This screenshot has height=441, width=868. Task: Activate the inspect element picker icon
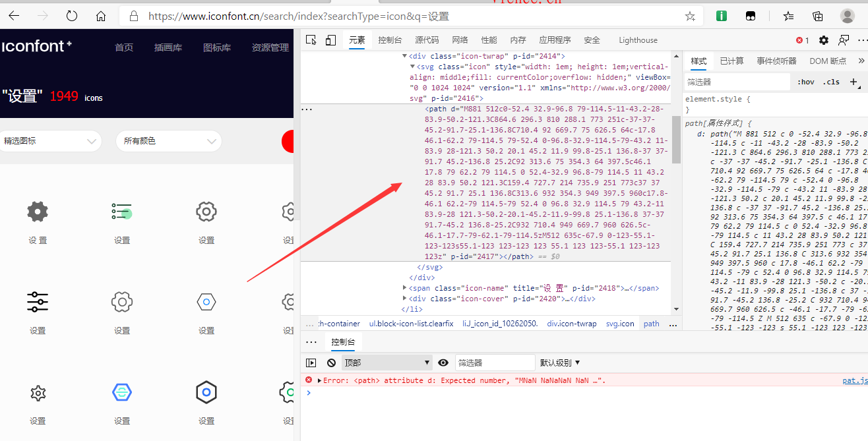coord(311,40)
